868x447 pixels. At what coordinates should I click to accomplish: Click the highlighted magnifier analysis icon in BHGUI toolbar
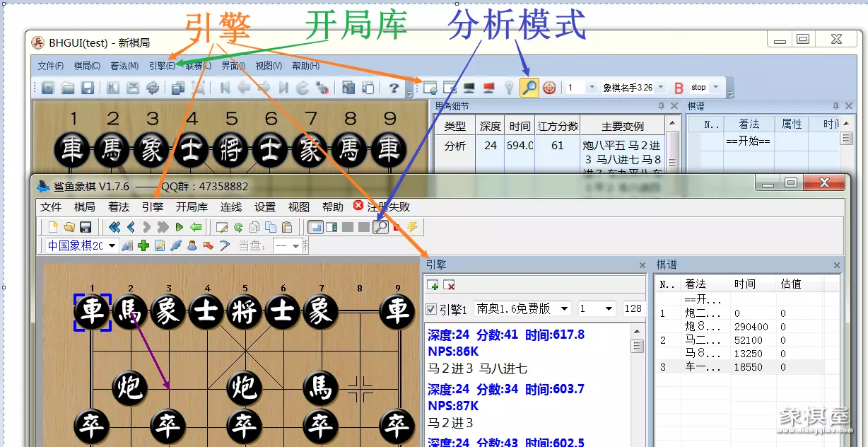point(528,88)
